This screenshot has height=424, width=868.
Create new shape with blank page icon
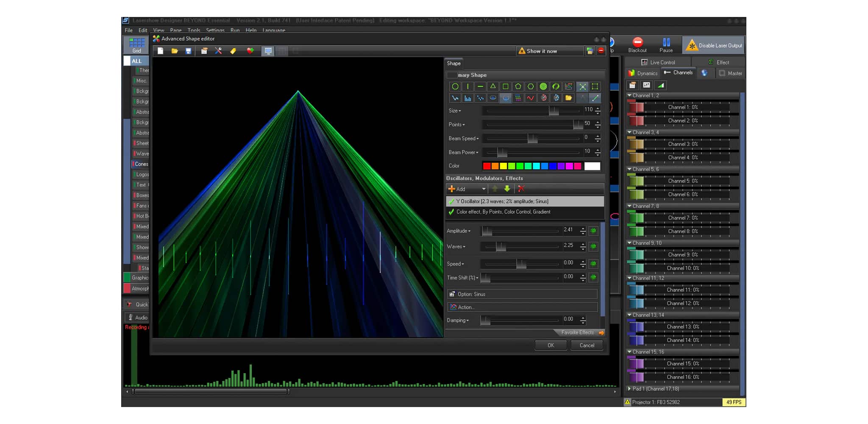point(160,51)
